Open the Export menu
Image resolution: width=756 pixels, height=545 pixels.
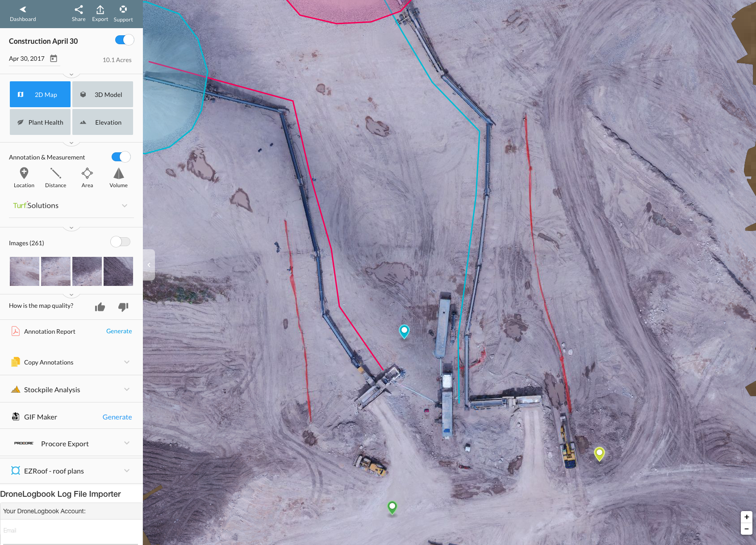[100, 13]
